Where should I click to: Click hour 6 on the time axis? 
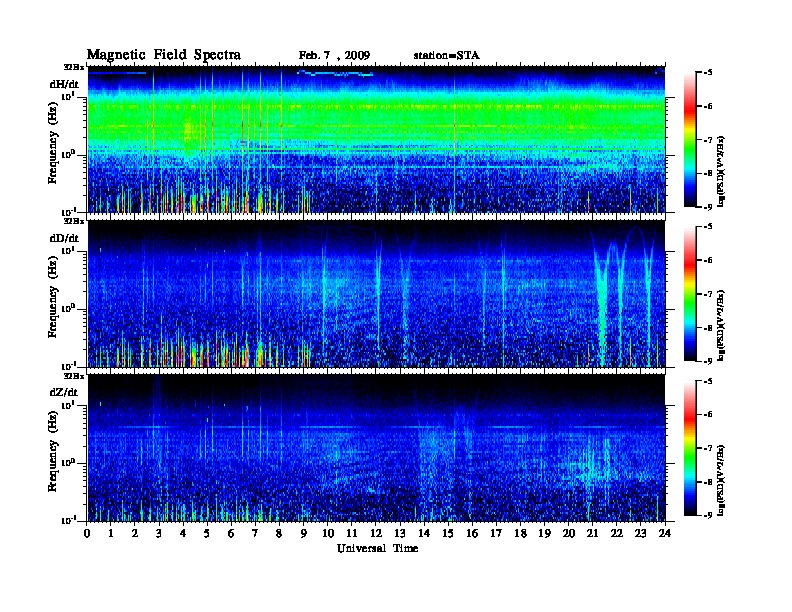click(231, 534)
